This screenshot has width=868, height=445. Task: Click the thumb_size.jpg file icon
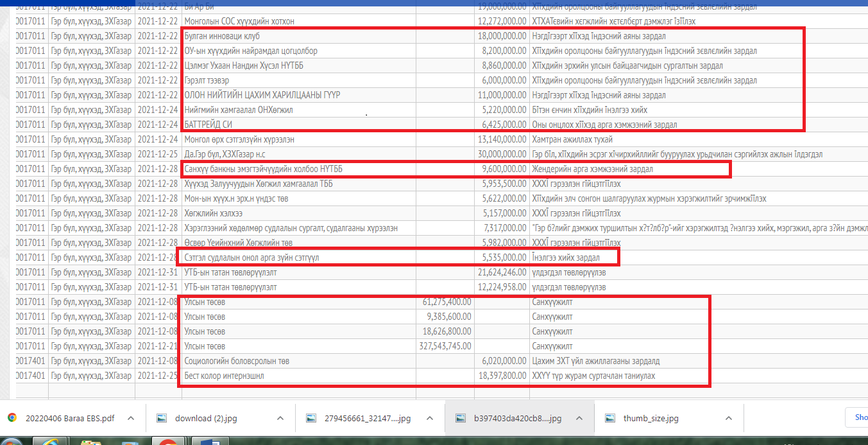[611, 418]
